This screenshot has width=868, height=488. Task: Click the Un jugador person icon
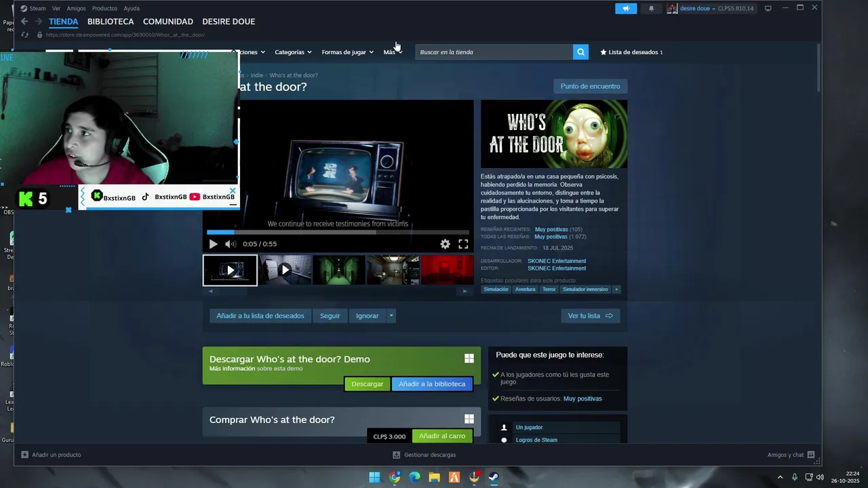504,428
